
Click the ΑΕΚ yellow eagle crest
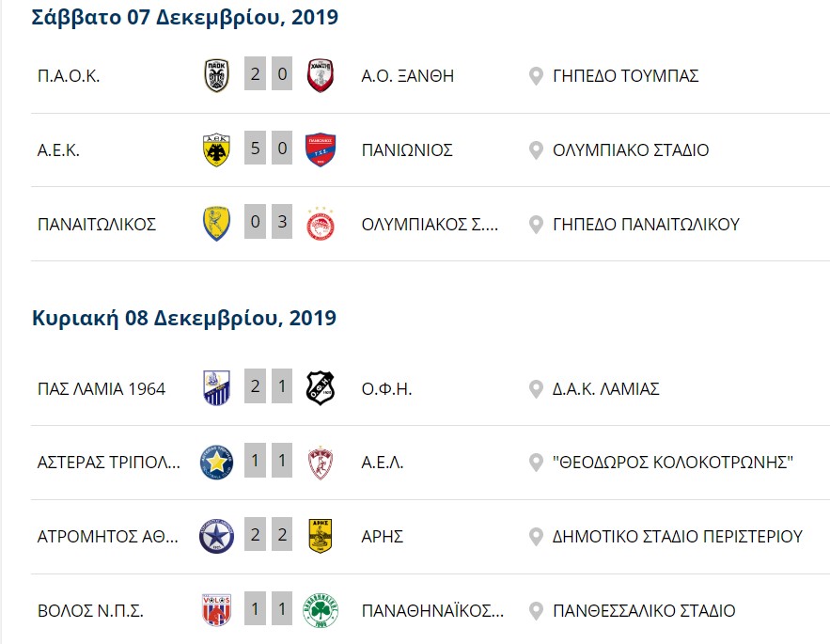[216, 149]
